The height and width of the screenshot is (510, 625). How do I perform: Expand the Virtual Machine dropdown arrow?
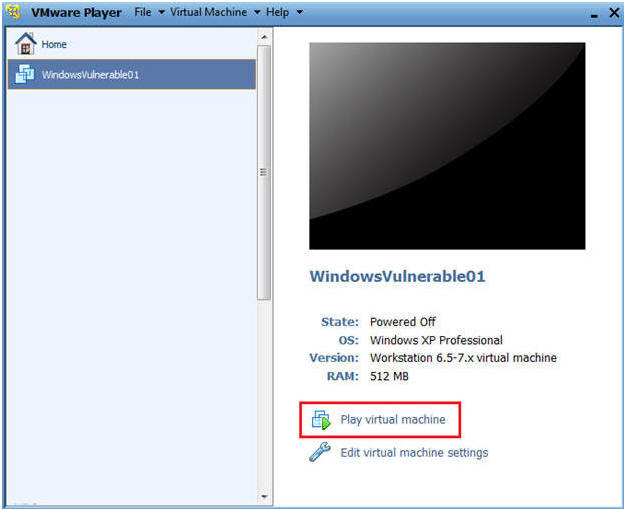click(257, 12)
